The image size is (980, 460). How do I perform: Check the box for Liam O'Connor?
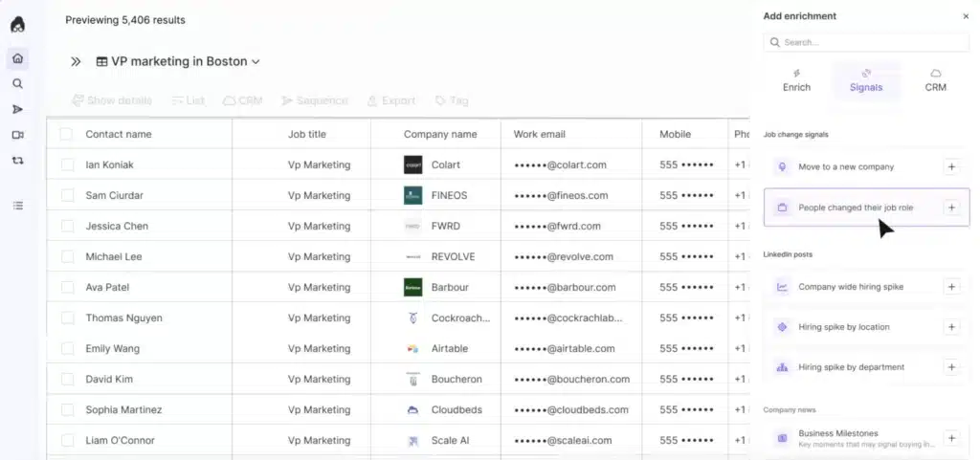(x=68, y=440)
